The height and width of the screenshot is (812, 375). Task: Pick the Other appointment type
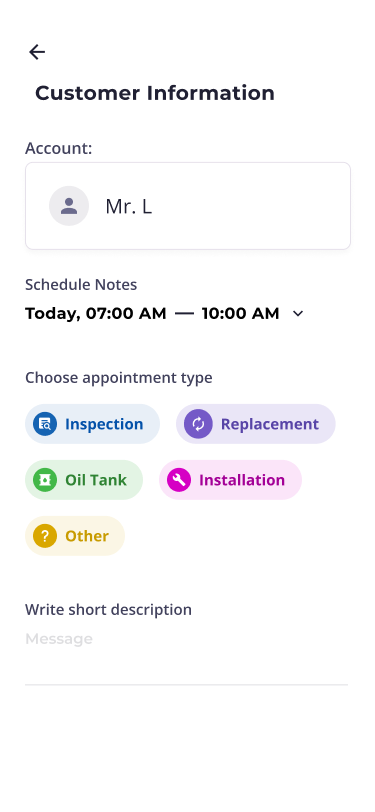tap(75, 535)
